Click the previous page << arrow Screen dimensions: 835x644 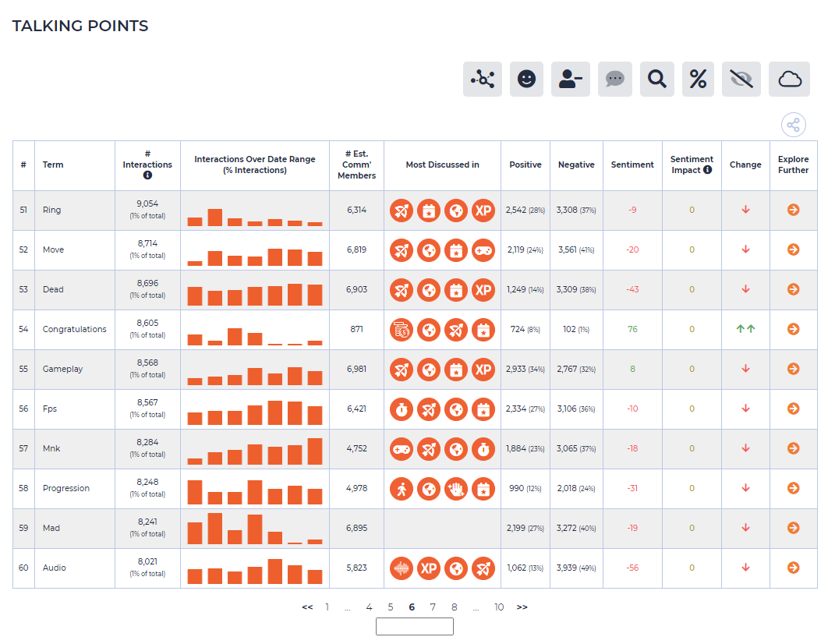[x=307, y=607]
